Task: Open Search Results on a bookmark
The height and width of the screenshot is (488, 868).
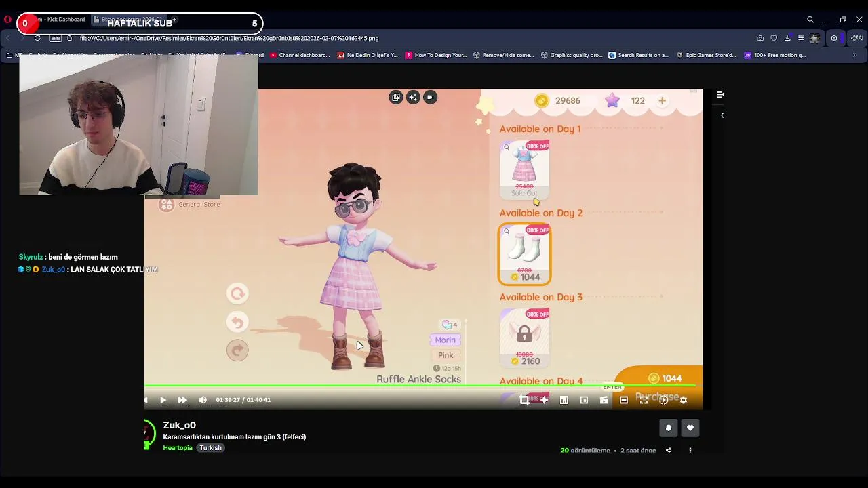Action: coord(639,55)
